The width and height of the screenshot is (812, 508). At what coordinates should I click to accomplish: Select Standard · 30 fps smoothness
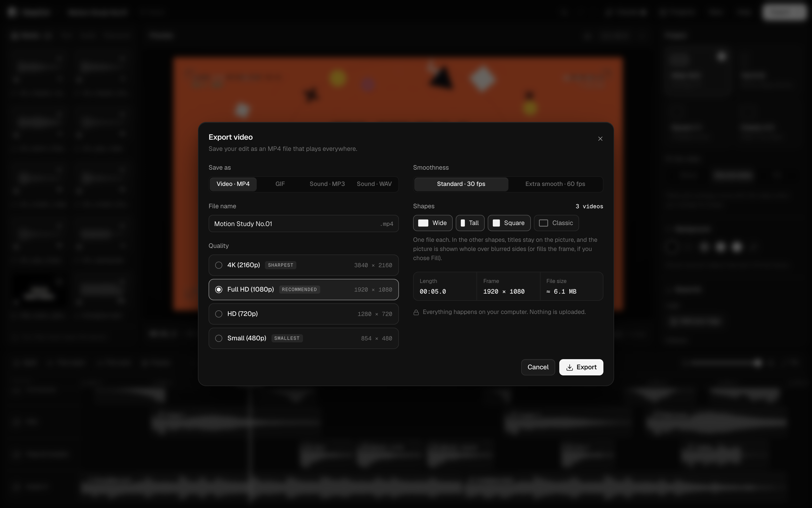tap(461, 184)
